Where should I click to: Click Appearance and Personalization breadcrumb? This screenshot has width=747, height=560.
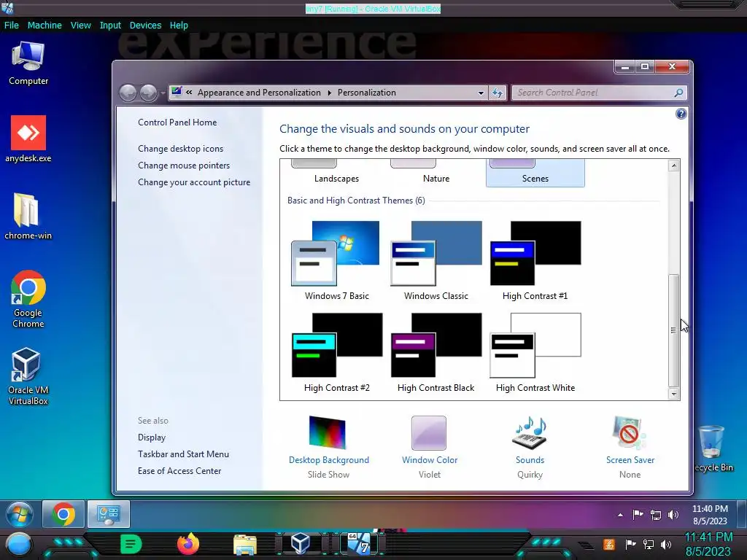259,93
